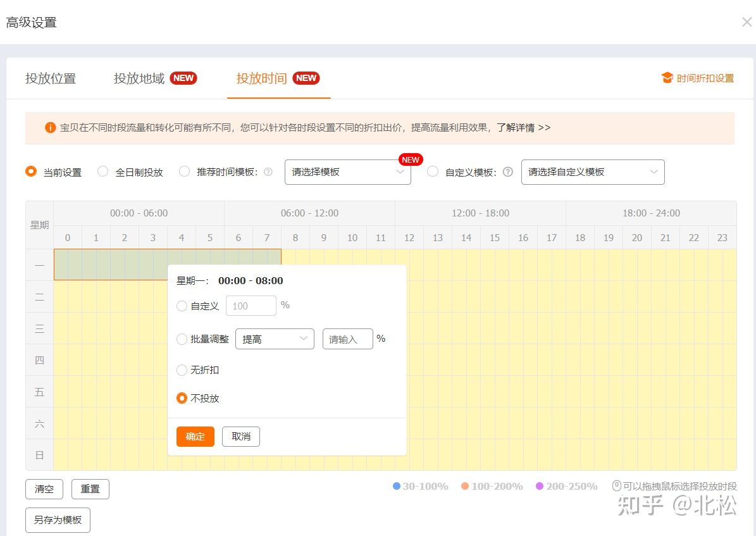Click the 100 percent input field
This screenshot has width=756, height=536.
(x=251, y=306)
